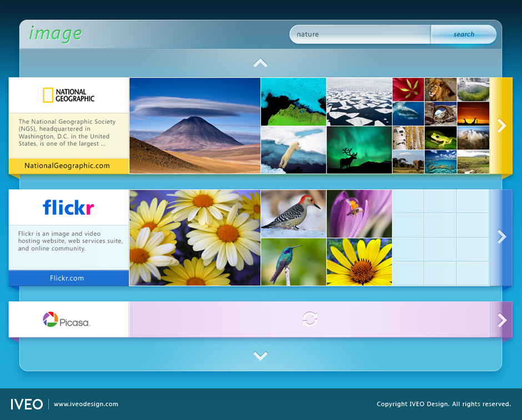Open the coral reef aerial thumbnail
522x420 pixels.
[x=441, y=162]
